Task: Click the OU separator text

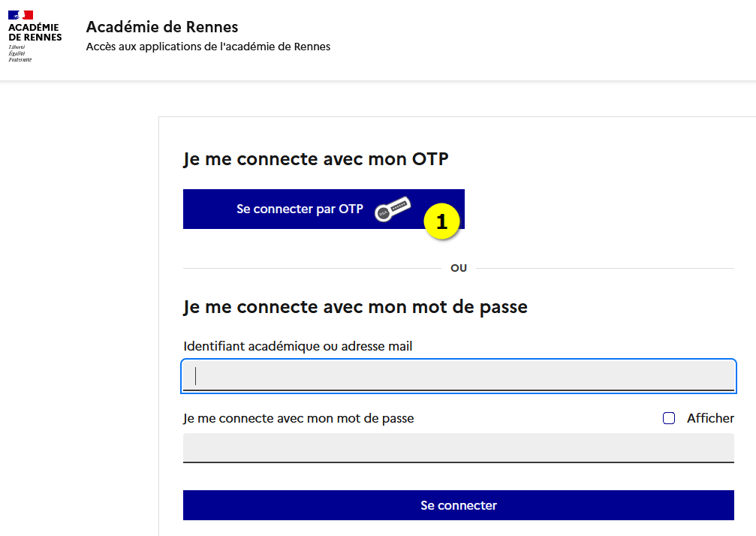Action: (458, 268)
